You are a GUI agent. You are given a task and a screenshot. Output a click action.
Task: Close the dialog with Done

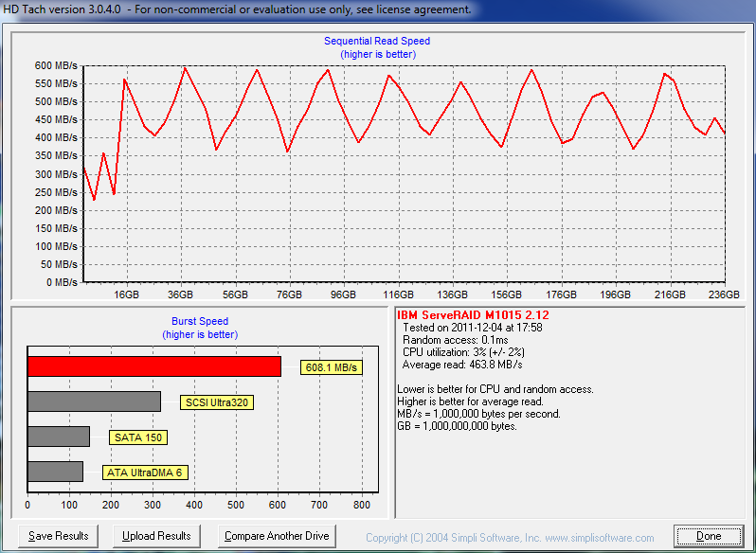coord(708,536)
